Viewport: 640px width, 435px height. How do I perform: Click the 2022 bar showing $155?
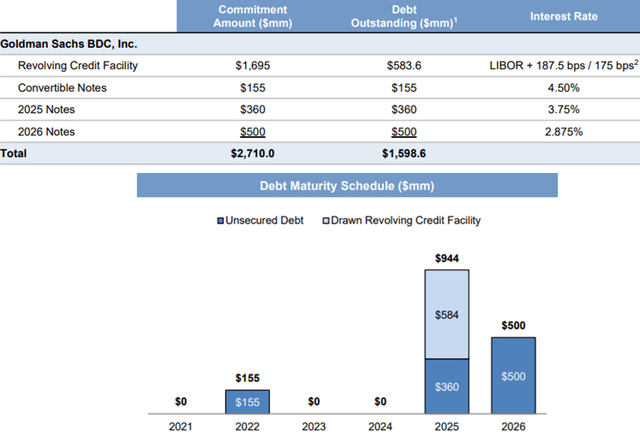[x=247, y=402]
